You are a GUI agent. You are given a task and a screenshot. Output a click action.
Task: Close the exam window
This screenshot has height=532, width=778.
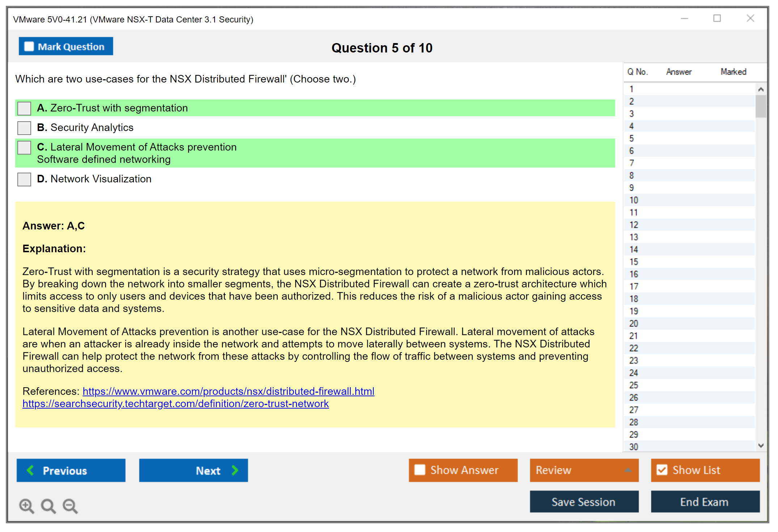pyautogui.click(x=750, y=18)
